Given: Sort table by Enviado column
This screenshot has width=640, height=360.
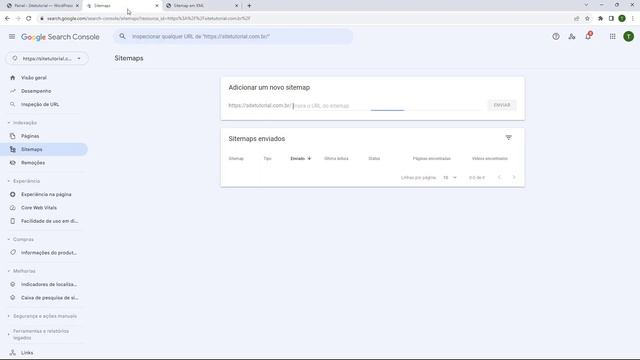Looking at the screenshot, I should point(300,158).
